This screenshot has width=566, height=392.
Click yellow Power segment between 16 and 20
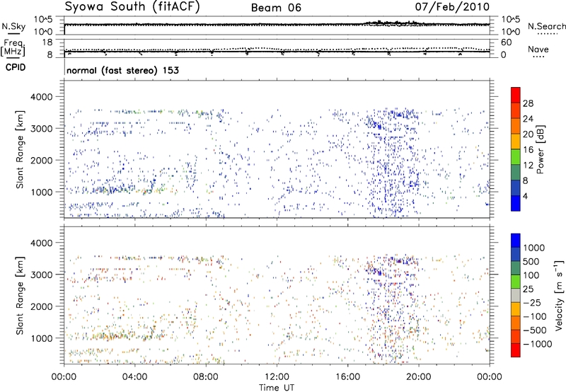pyautogui.click(x=516, y=142)
